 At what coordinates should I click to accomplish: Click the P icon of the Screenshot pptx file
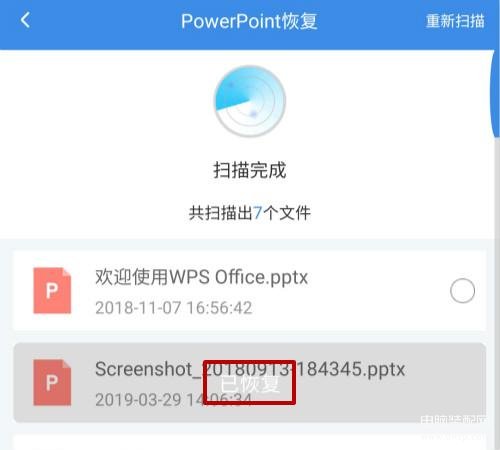[x=52, y=382]
